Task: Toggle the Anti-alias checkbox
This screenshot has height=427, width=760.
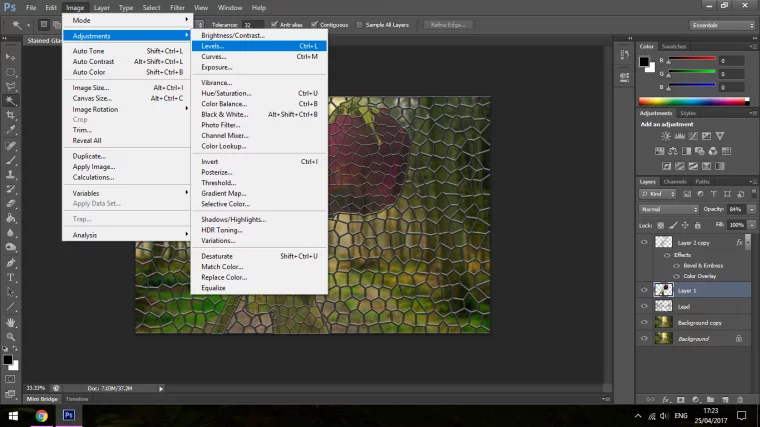Action: [274, 25]
